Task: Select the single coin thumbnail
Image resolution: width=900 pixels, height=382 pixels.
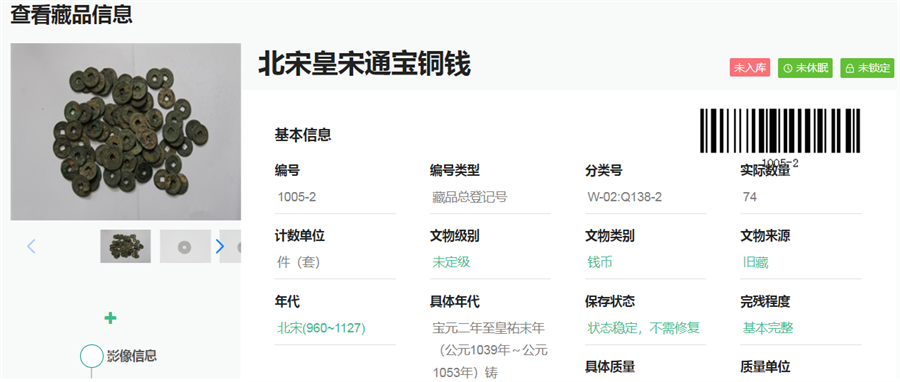Action: (x=185, y=246)
